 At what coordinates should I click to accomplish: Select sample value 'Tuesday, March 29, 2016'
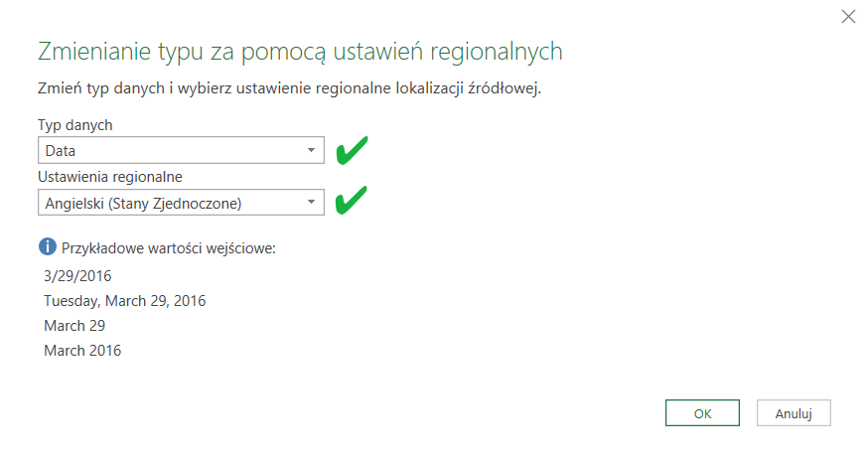pos(124,299)
